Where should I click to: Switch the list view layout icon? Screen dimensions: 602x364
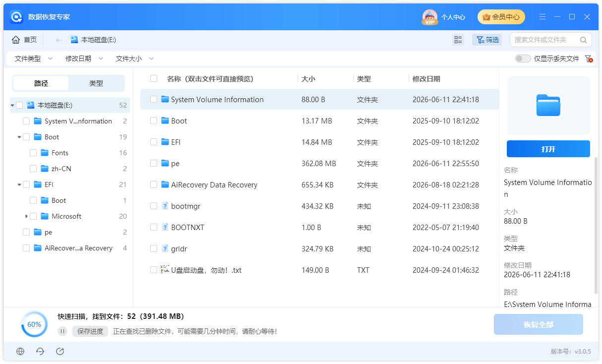coord(458,40)
